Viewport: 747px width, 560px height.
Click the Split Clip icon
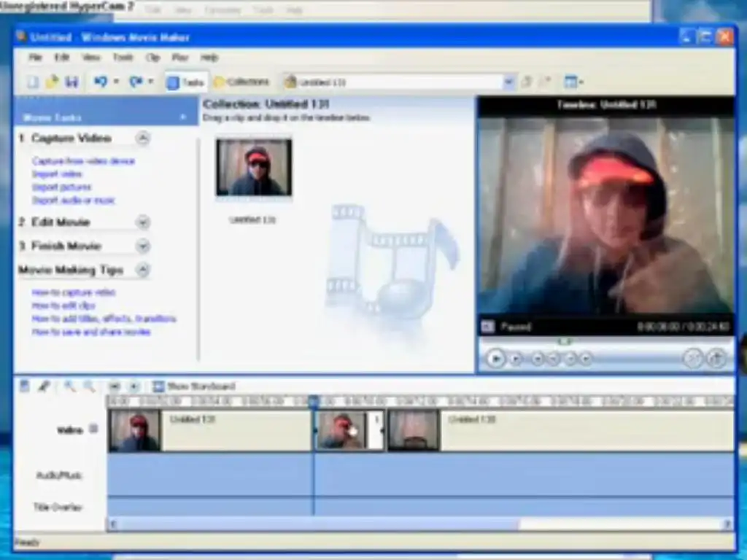(x=693, y=358)
